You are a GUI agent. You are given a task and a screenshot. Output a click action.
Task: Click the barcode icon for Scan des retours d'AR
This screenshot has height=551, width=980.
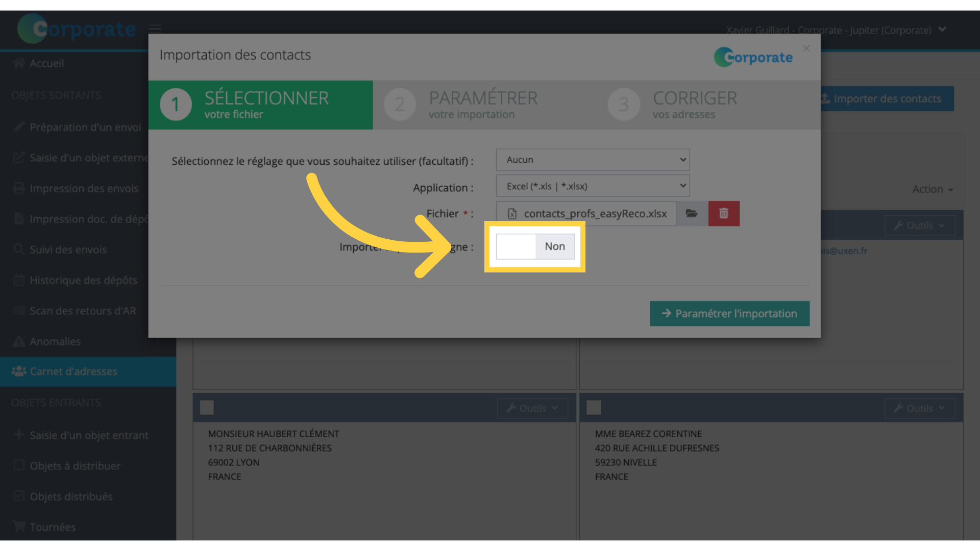click(19, 310)
